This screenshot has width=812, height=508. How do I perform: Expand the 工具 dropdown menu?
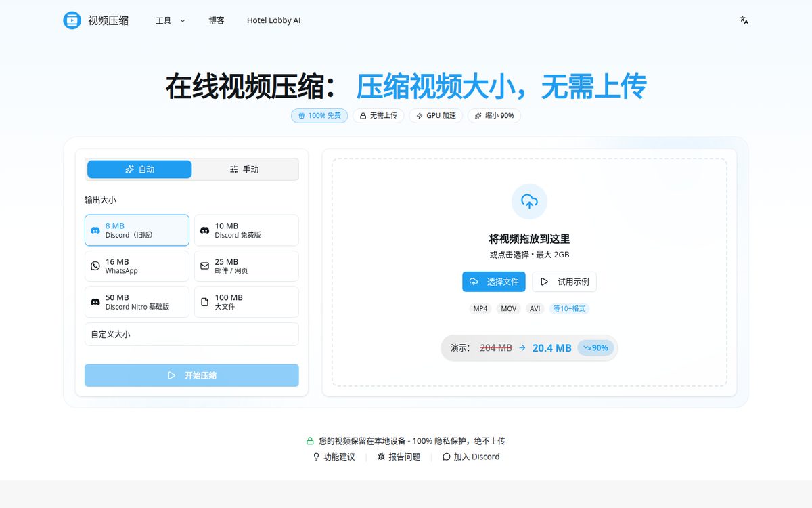[170, 20]
